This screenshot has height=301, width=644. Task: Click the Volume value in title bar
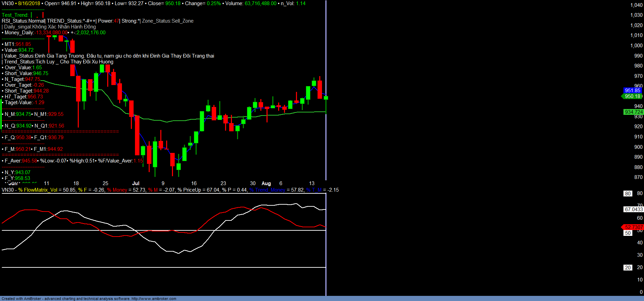pyautogui.click(x=260, y=3)
